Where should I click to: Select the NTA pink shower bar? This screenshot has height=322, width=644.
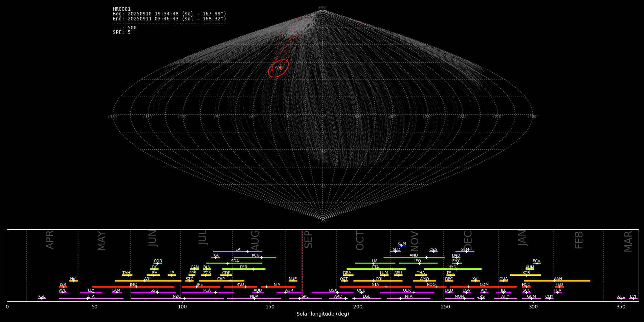point(409,298)
